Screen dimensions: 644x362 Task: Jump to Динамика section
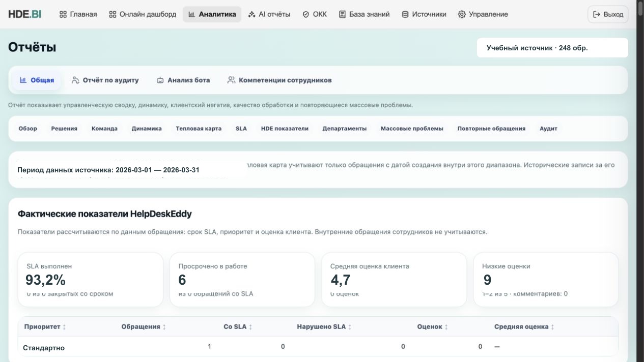tap(147, 129)
